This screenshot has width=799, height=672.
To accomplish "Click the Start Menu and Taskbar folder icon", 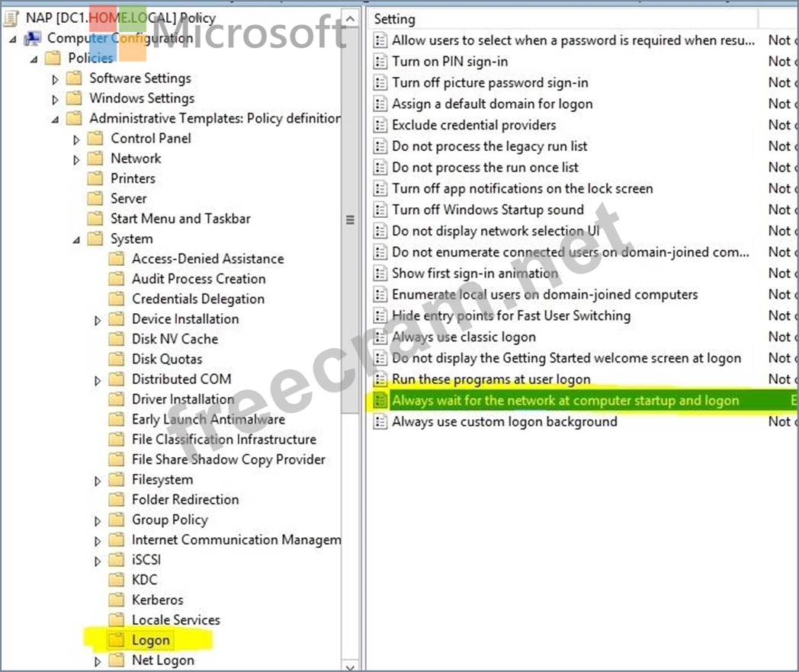I will click(95, 219).
